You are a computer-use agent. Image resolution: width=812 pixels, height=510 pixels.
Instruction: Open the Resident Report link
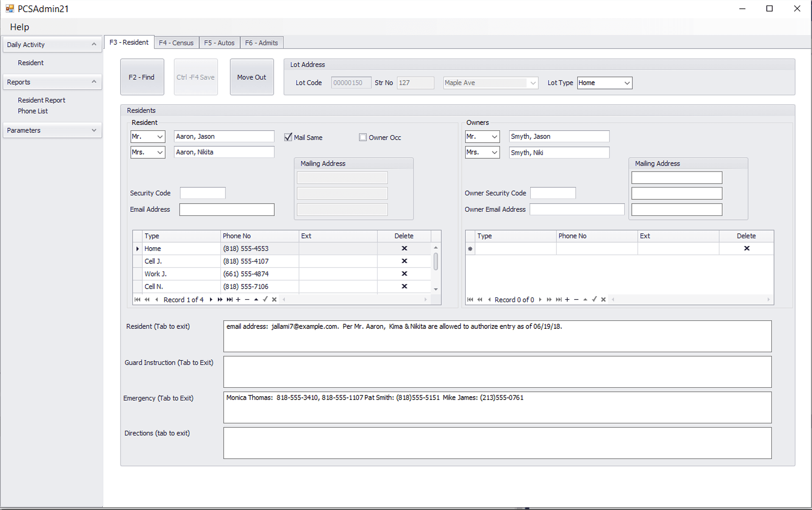(41, 100)
